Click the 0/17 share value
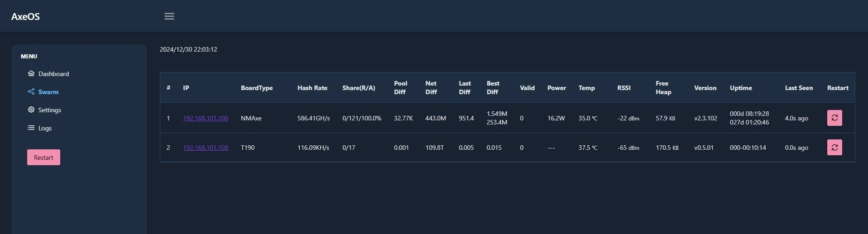The width and height of the screenshot is (868, 234). coord(349,148)
